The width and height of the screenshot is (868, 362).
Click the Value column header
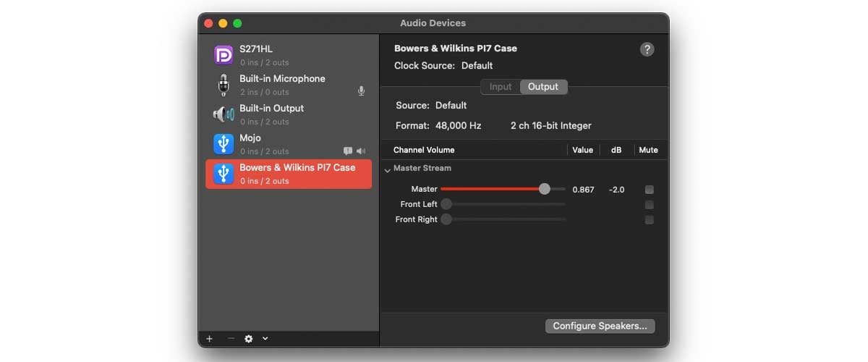tap(582, 150)
